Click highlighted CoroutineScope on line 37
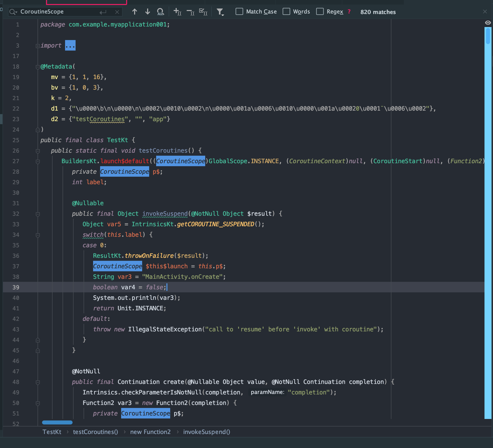 point(118,266)
